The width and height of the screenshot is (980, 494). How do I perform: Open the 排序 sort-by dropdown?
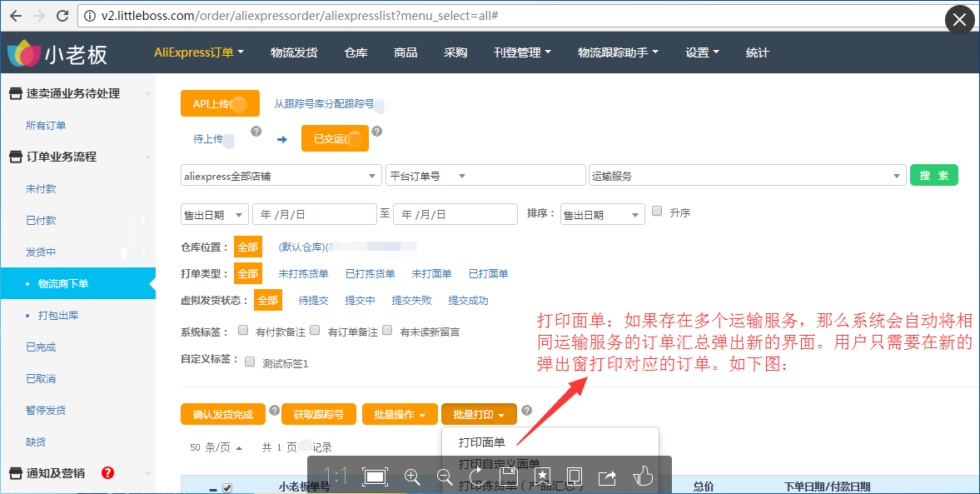click(603, 215)
